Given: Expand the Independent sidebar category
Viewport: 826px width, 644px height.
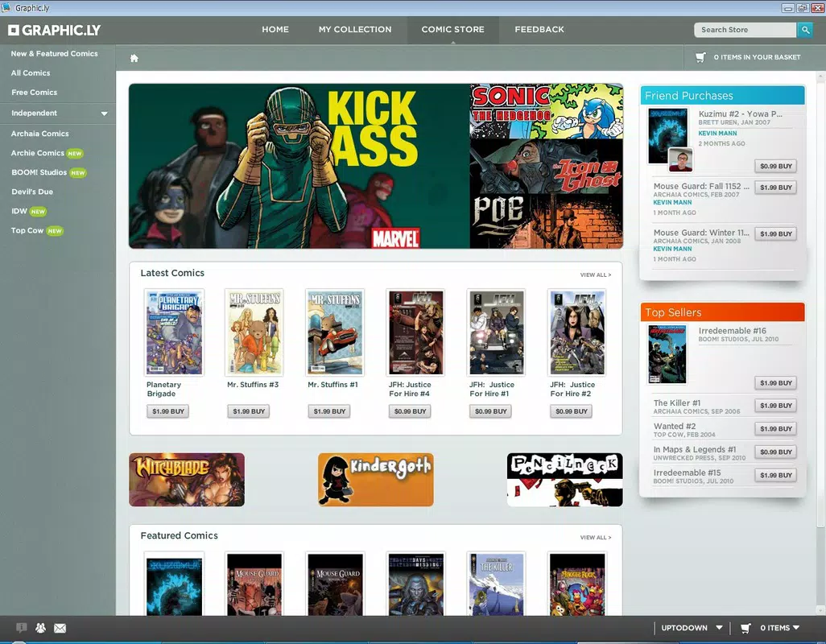Looking at the screenshot, I should coord(58,114).
